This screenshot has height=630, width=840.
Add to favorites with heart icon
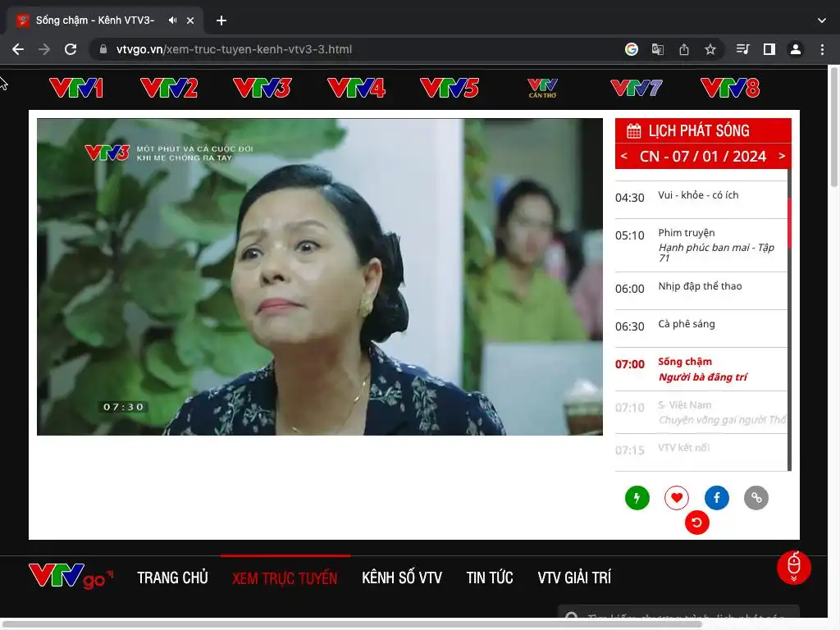677,498
